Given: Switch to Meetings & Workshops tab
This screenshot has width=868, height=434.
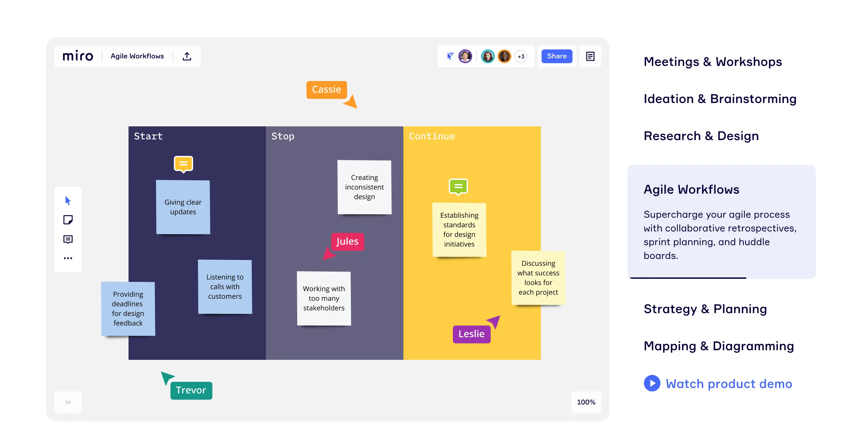Looking at the screenshot, I should pyautogui.click(x=712, y=62).
